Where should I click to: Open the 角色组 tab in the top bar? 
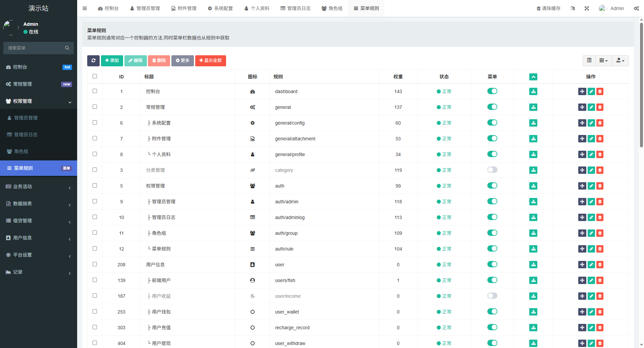click(x=332, y=8)
